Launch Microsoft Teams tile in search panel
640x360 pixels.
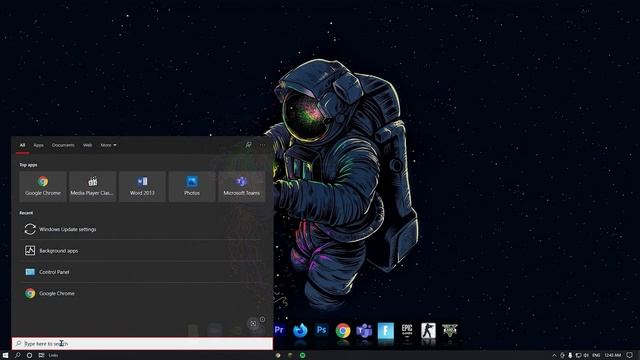pyautogui.click(x=242, y=187)
